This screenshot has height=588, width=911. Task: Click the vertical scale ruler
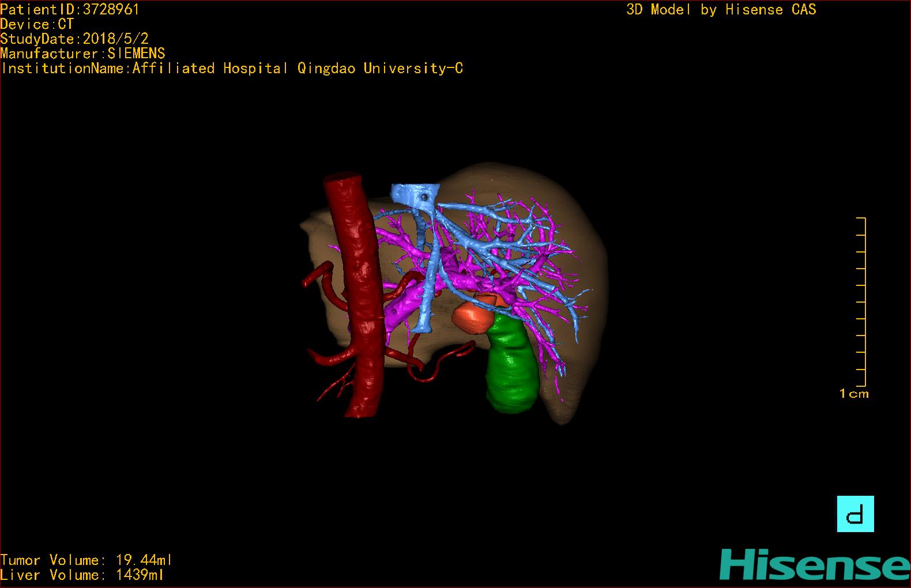click(x=861, y=301)
